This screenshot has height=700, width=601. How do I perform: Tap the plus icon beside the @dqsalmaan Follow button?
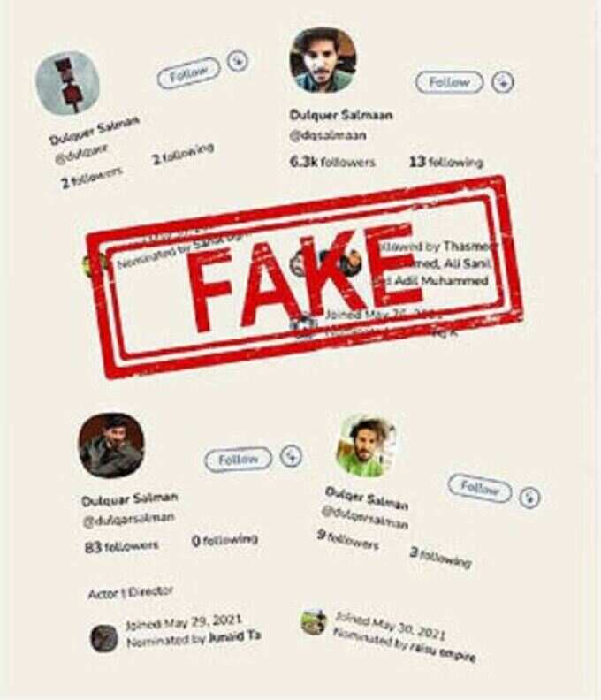[503, 82]
